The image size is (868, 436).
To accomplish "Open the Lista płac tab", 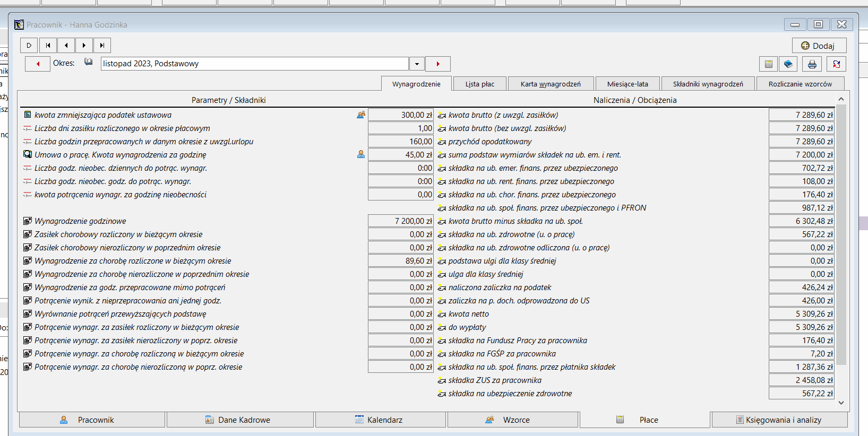I will coord(480,84).
